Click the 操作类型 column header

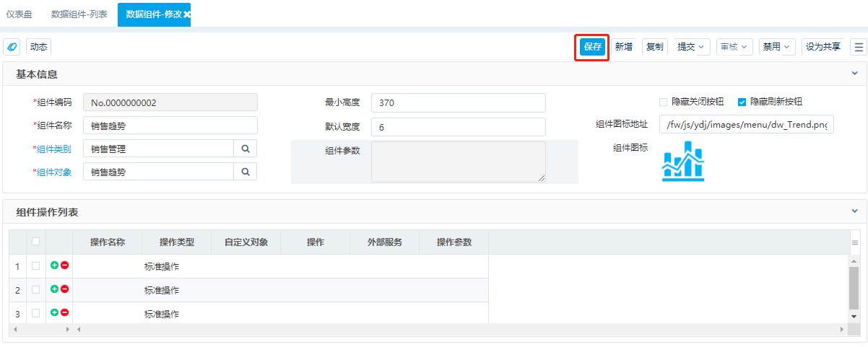click(x=177, y=242)
